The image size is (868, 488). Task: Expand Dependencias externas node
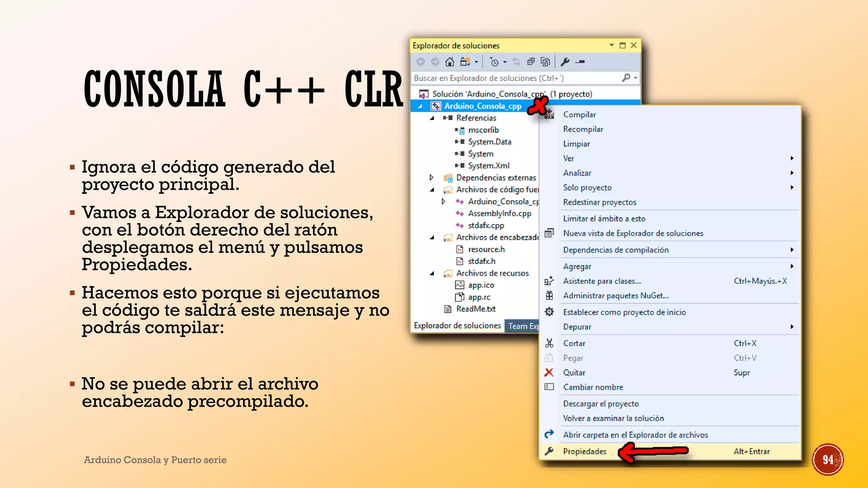click(431, 177)
